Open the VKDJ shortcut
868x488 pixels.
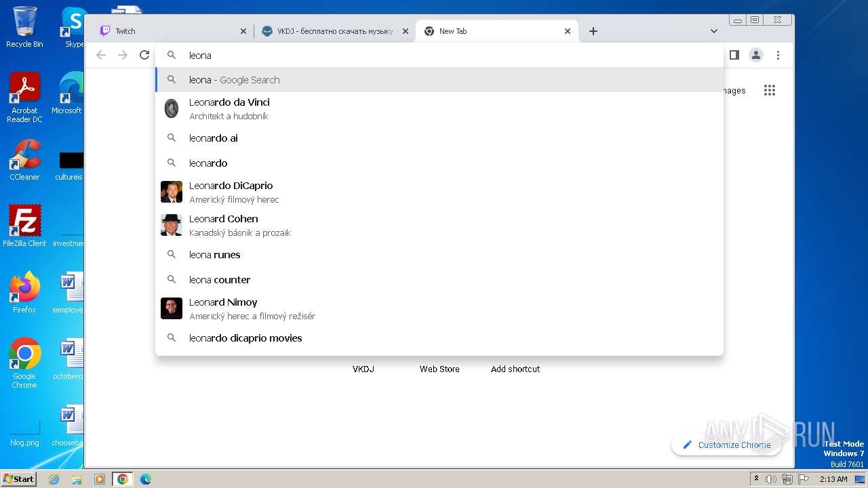[363, 369]
